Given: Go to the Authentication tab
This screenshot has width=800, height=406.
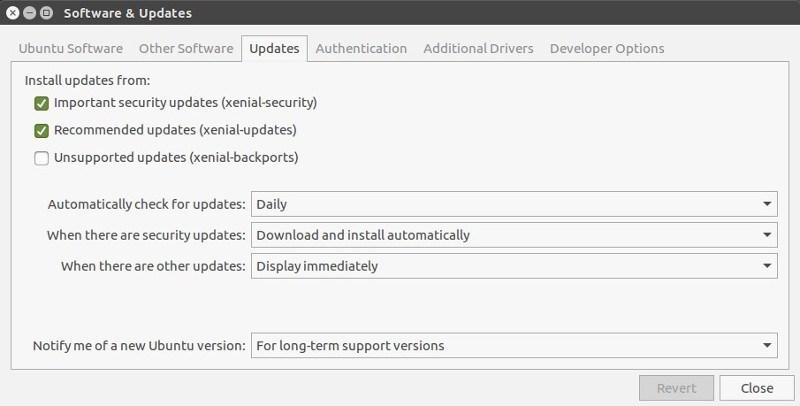Looking at the screenshot, I should (361, 48).
